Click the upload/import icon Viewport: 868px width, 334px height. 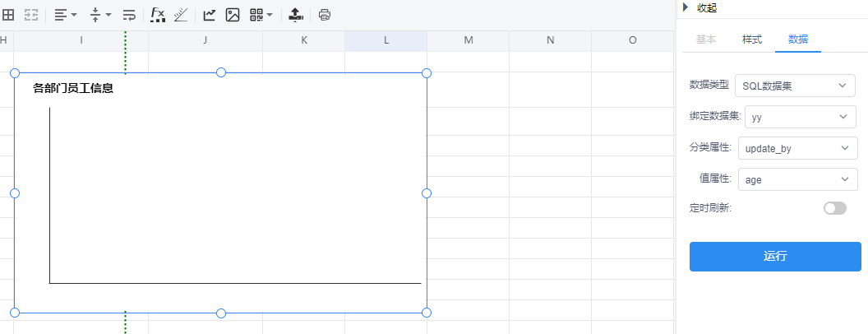(296, 15)
